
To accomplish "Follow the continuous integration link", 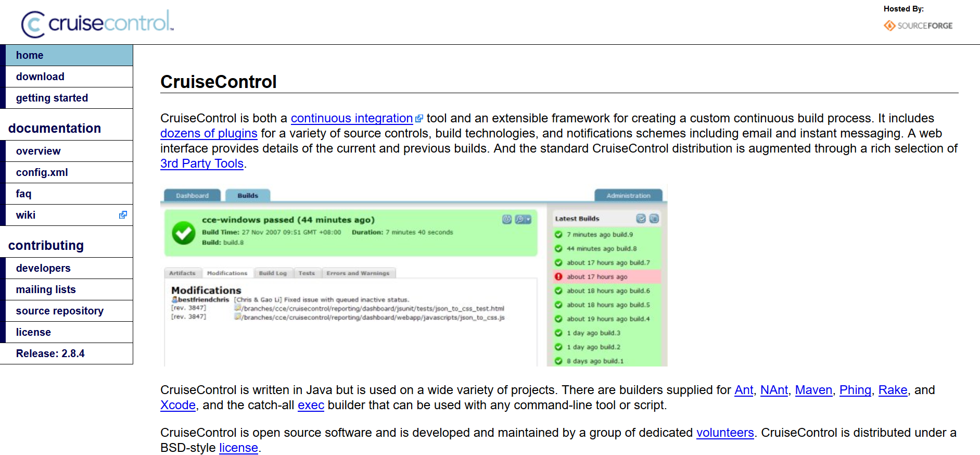I will click(x=352, y=119).
